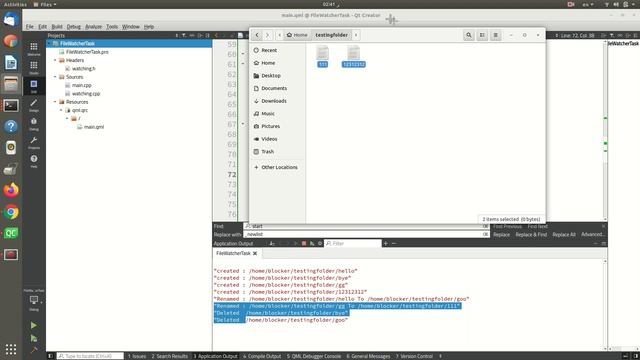The height and width of the screenshot is (360, 640).
Task: Open Help mode in Qt Creator sidebar
Action: point(34,161)
